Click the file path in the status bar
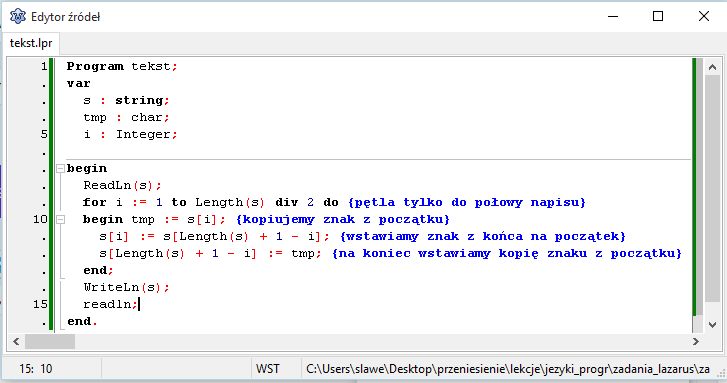Image resolution: width=727 pixels, height=383 pixels. point(508,369)
